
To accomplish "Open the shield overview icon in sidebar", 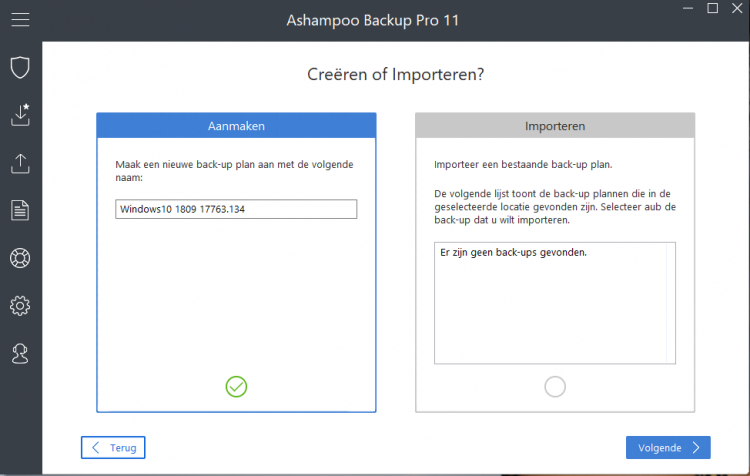I will tap(20, 67).
